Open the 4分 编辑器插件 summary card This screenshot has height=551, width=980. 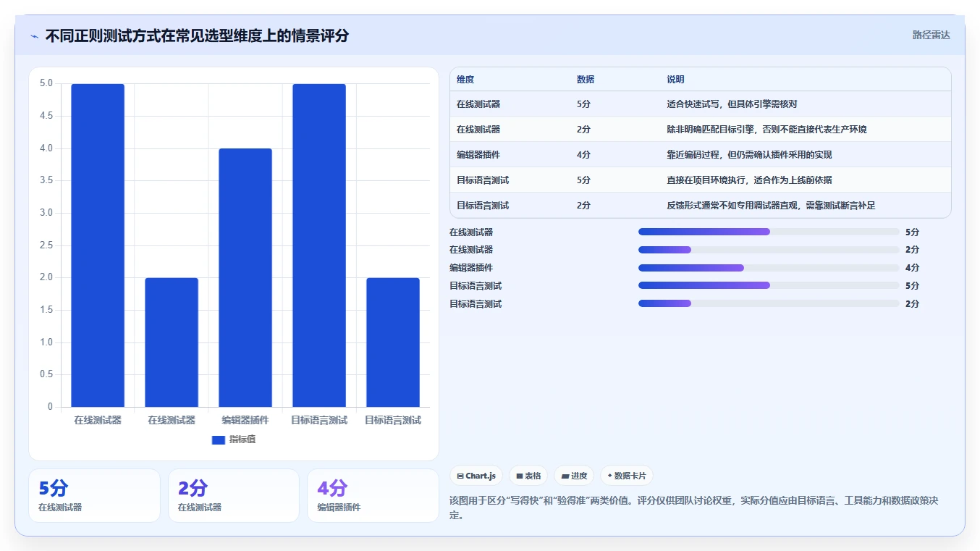pyautogui.click(x=373, y=495)
